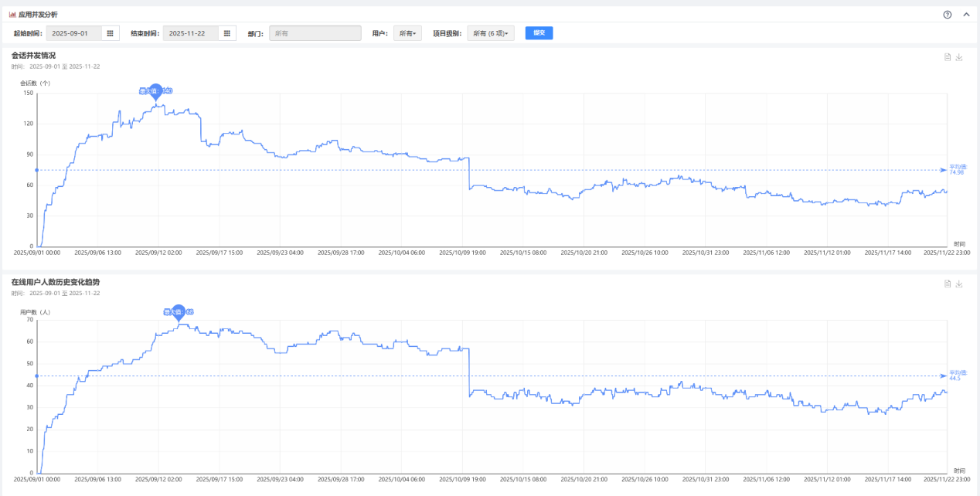Click the help question mark icon
Image resolution: width=980 pixels, height=496 pixels.
click(x=948, y=15)
